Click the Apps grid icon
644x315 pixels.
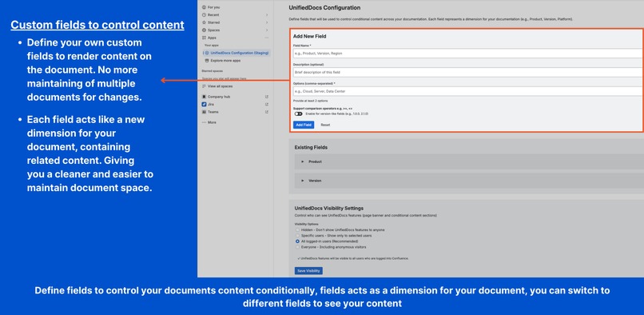[x=204, y=38]
